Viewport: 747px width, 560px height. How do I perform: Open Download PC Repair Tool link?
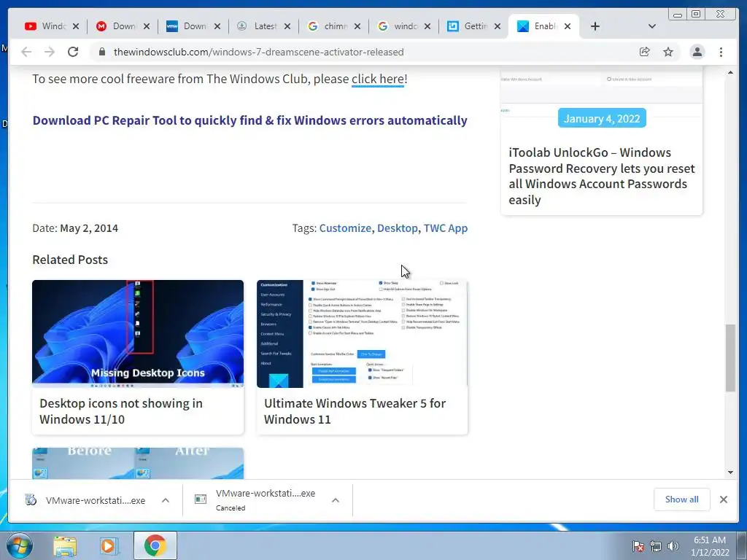point(249,120)
